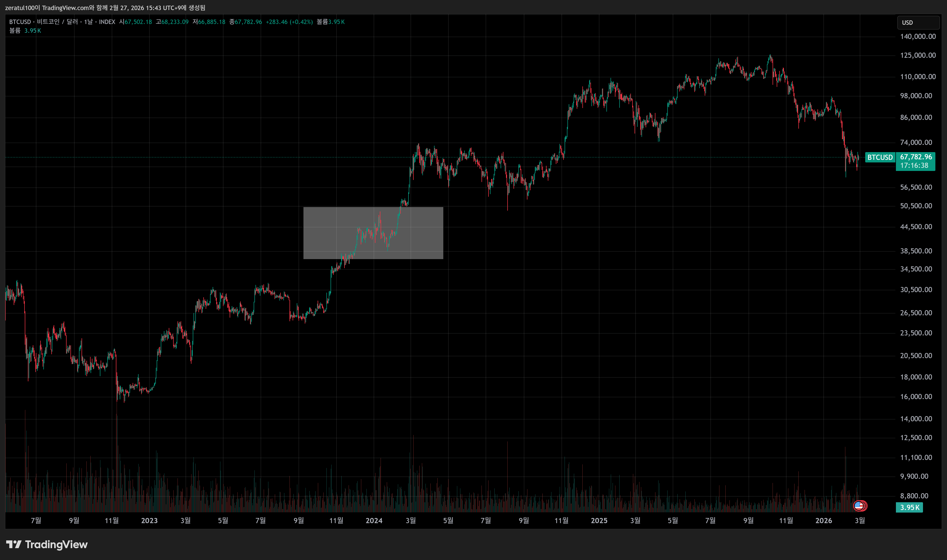Screen dimensions: 947x560
Task: Click the 30,500.00 price axis label
Action: pyautogui.click(x=916, y=290)
